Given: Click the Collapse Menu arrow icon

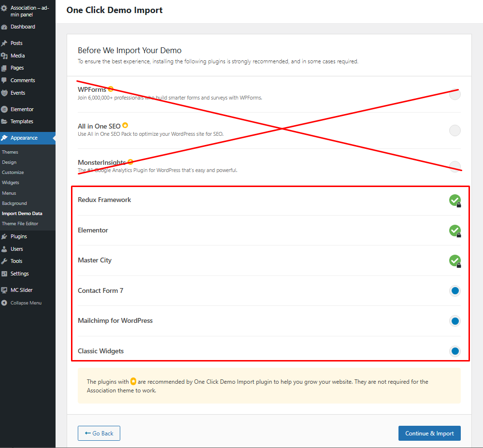Looking at the screenshot, I should (4, 303).
